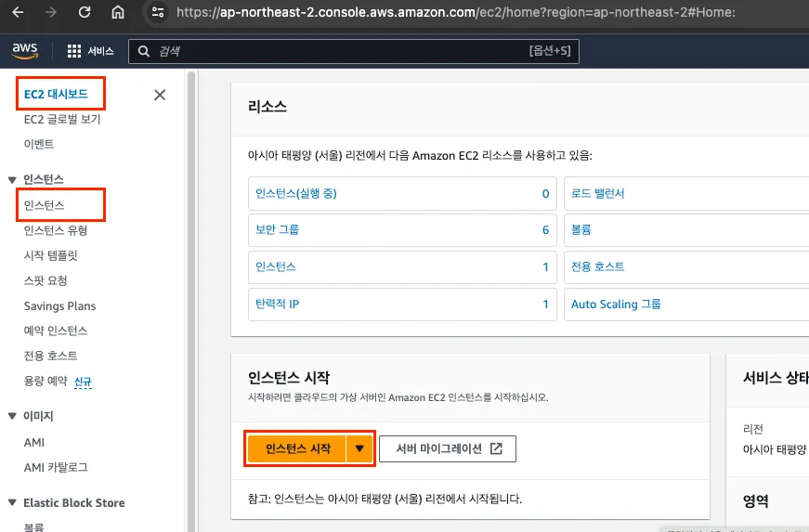Click the 인스턴스 시작 panel heading

click(289, 377)
